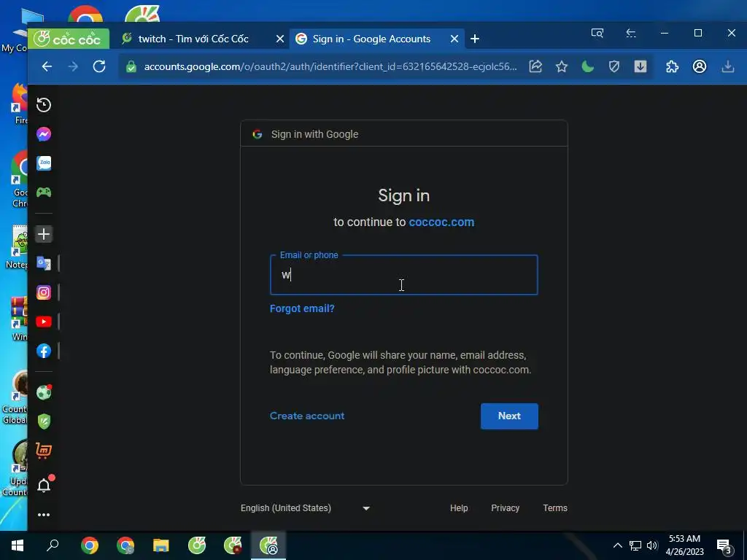Click the media download arrow icon in the toolbar

[640, 66]
